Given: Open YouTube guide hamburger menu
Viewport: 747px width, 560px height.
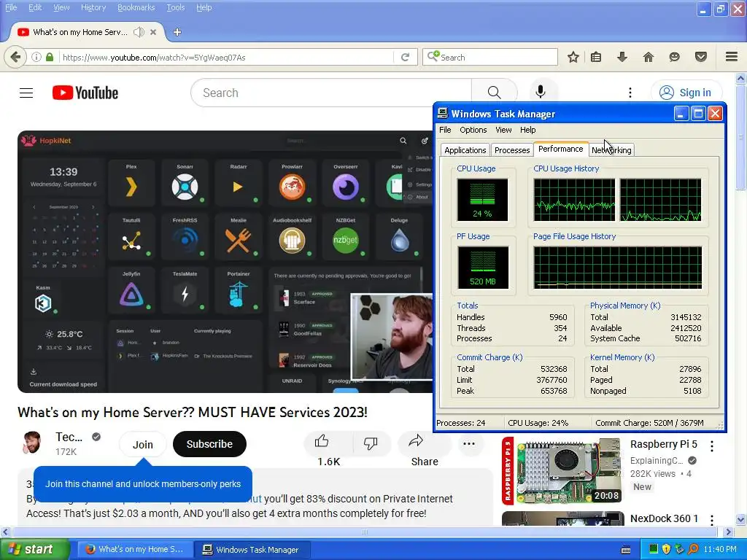Looking at the screenshot, I should click(26, 93).
